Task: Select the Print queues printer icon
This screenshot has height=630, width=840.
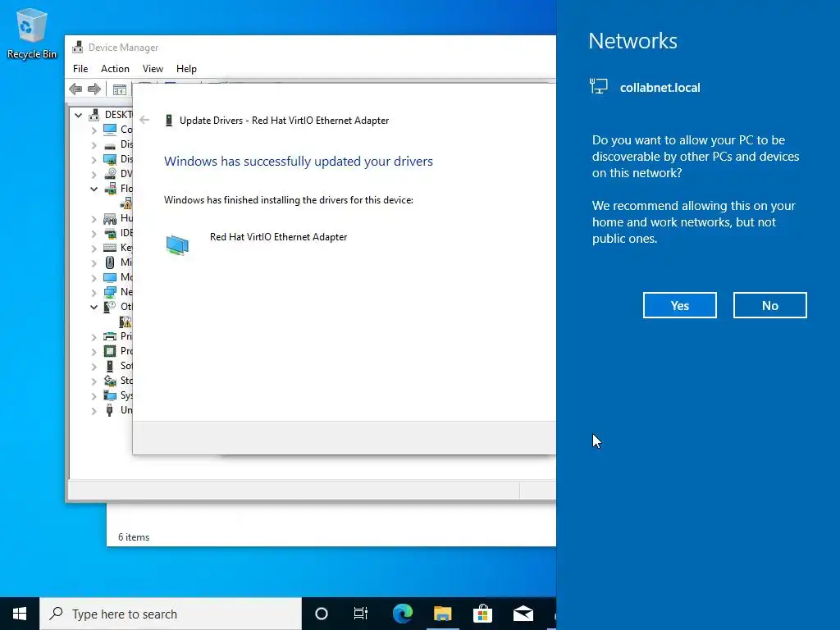Action: pos(110,336)
